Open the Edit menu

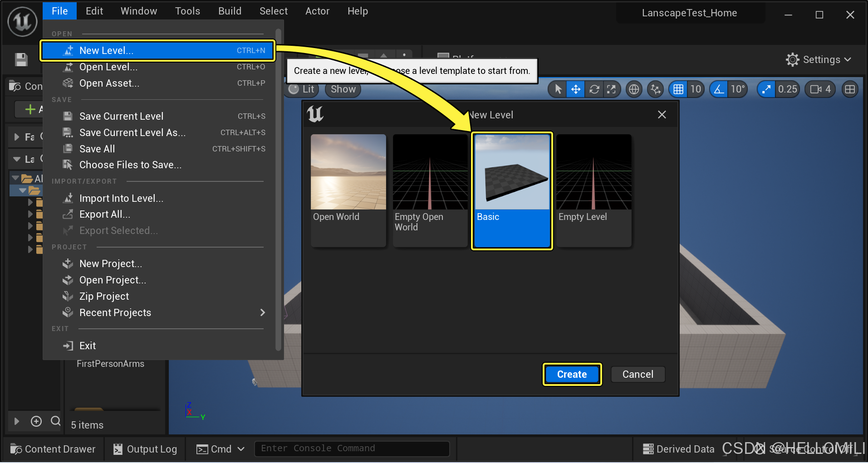point(94,11)
